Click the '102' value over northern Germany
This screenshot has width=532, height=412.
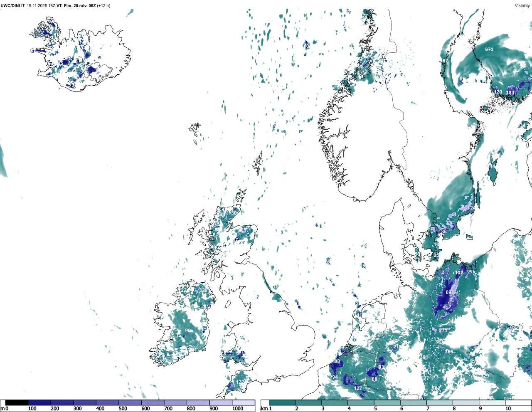pos(459,273)
